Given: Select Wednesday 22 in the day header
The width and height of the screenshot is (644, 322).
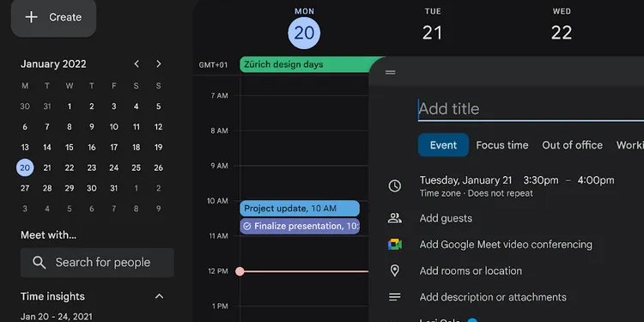Looking at the screenshot, I should (x=562, y=33).
